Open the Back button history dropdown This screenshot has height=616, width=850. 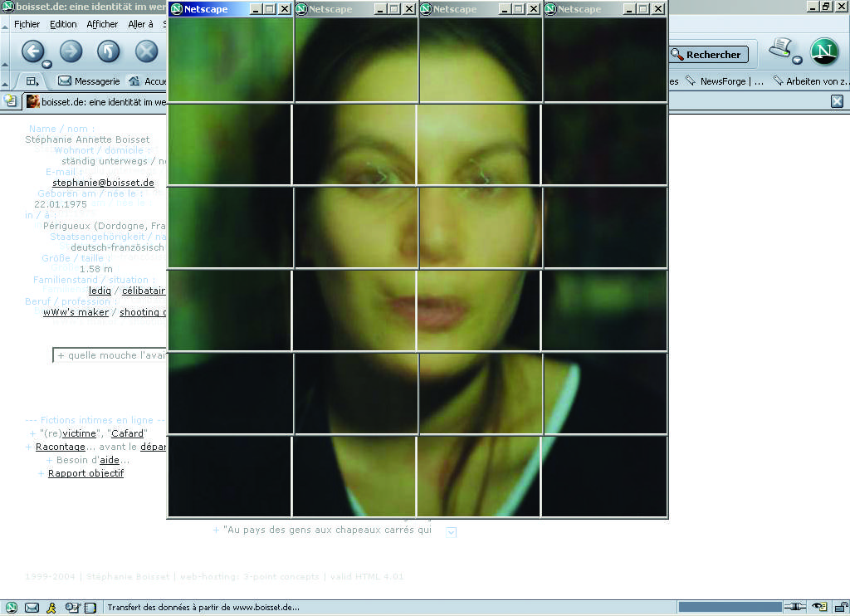pyautogui.click(x=47, y=64)
